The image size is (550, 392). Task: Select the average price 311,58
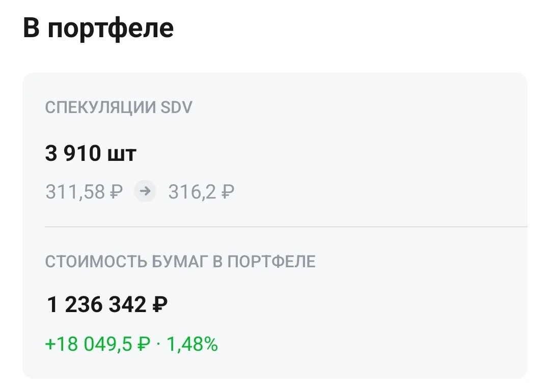[75, 192]
